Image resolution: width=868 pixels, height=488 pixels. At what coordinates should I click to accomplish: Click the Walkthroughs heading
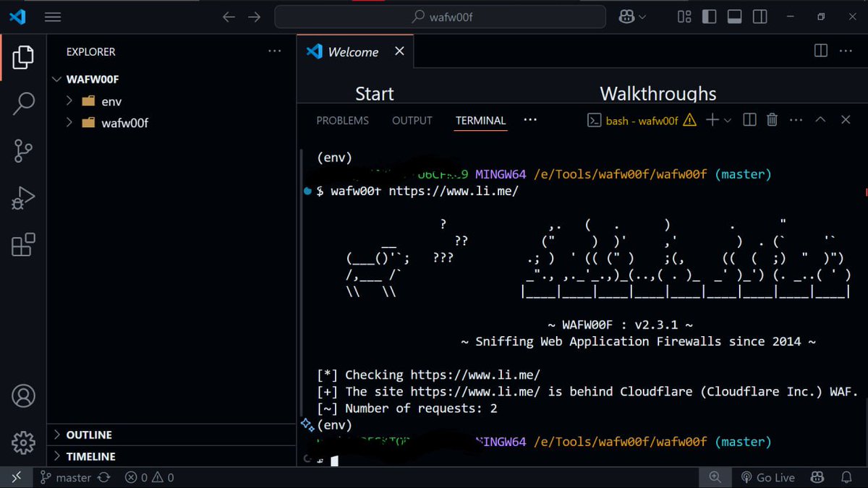point(658,94)
